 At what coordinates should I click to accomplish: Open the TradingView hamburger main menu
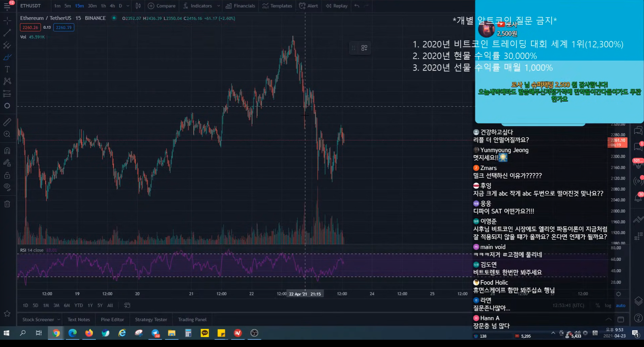pyautogui.click(x=7, y=6)
